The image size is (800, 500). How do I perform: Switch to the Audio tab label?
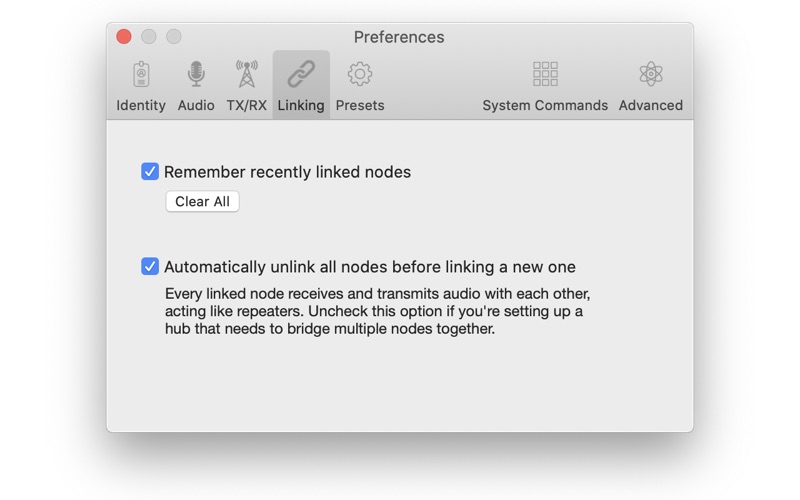[196, 105]
